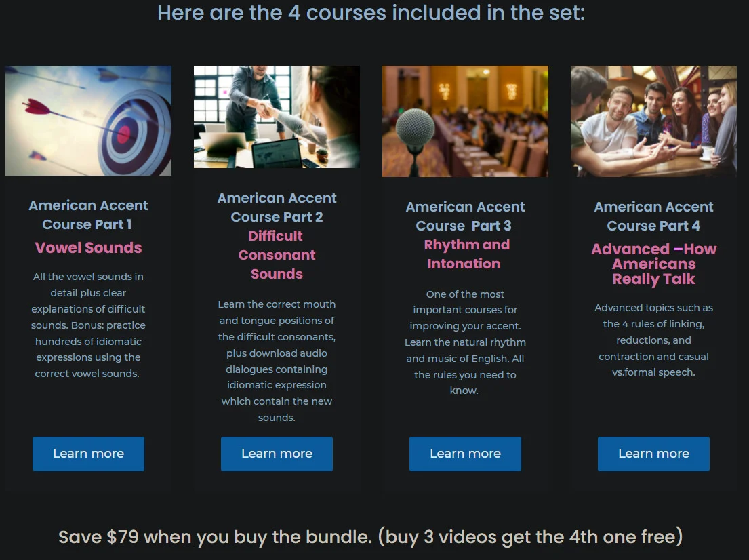Click the Save $79 bundle text
This screenshot has width=749, height=560.
tap(370, 537)
